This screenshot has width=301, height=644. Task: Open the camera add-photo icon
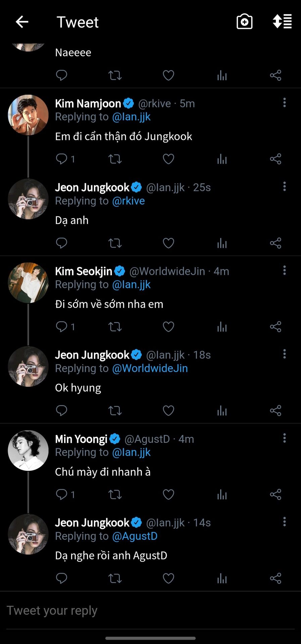(x=244, y=22)
